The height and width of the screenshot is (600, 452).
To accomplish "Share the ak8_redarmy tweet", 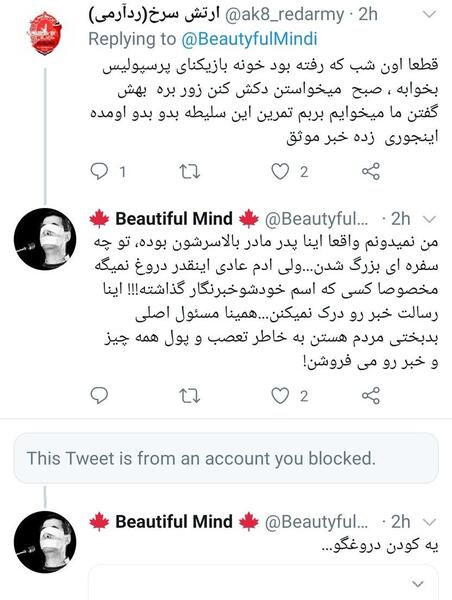I will click(x=371, y=171).
